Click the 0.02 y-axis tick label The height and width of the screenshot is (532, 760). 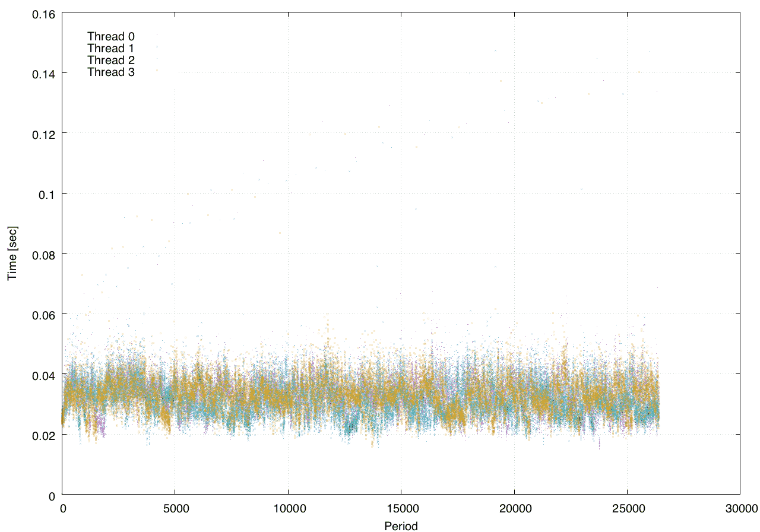43,435
